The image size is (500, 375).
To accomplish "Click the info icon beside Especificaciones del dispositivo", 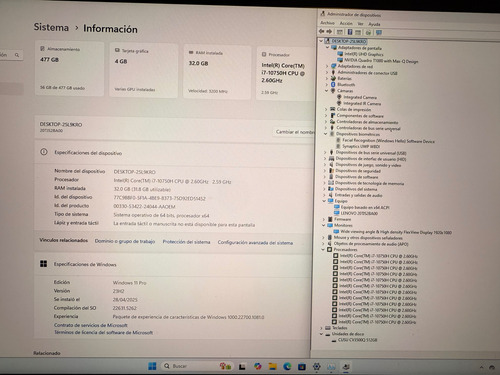I will (44, 152).
